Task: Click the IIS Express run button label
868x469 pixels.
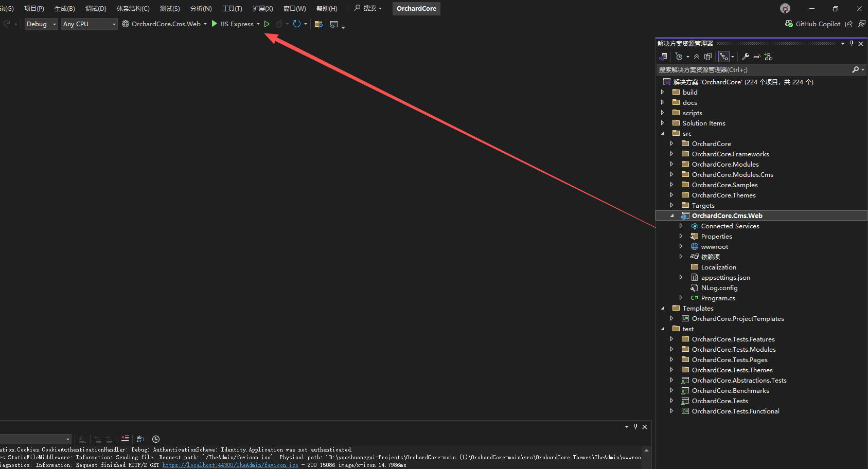Action: click(237, 24)
